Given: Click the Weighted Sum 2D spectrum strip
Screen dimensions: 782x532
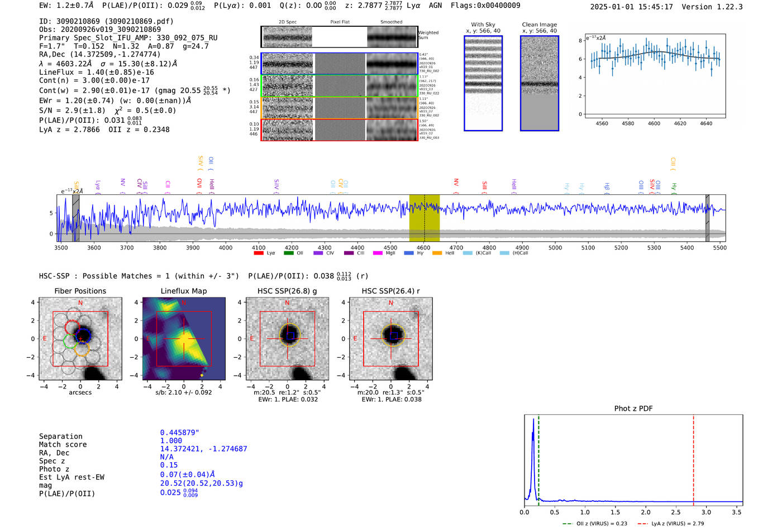Looking at the screenshot, I should (x=339, y=37).
